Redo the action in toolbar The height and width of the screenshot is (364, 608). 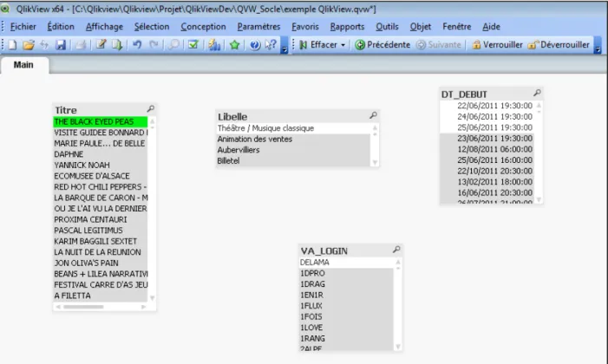pos(154,45)
